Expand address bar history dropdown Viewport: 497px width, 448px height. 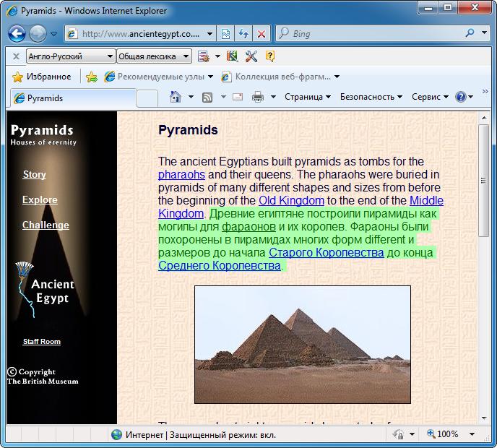(x=209, y=33)
